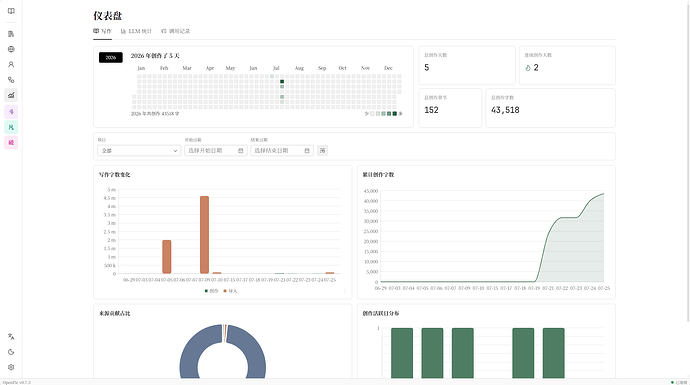Open the end date picker field
This screenshot has height=385, width=690.
282,150
